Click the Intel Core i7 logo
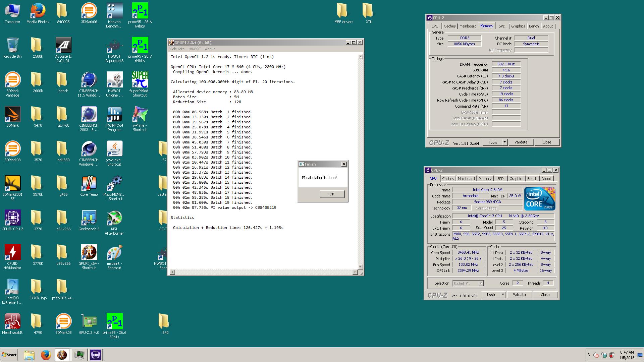This screenshot has height=362, width=644. (539, 199)
